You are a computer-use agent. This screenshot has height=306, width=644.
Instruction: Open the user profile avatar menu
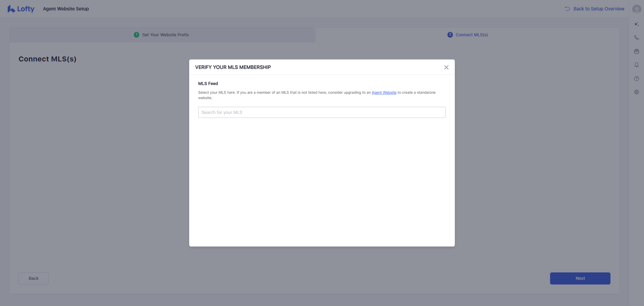636,9
